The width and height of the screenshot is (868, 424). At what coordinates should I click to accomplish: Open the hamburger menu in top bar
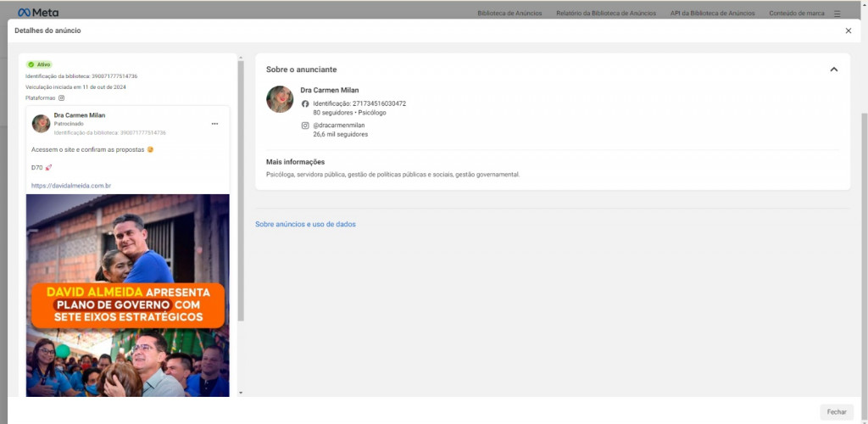[x=837, y=14]
